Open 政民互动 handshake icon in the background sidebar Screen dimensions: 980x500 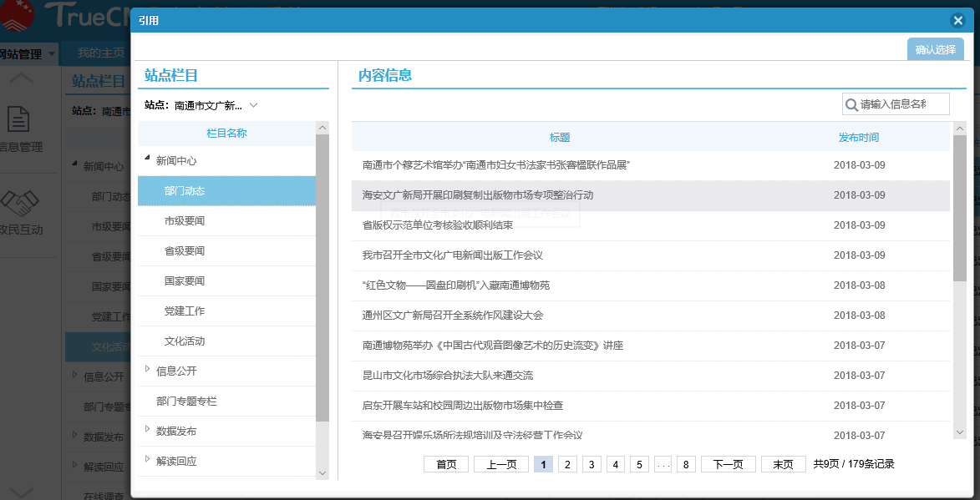(x=18, y=205)
